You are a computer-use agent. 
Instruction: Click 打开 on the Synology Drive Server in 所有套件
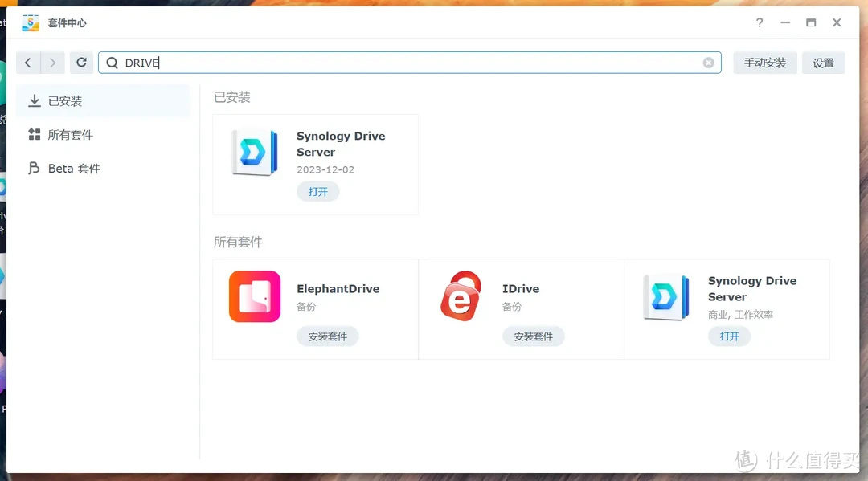(729, 336)
